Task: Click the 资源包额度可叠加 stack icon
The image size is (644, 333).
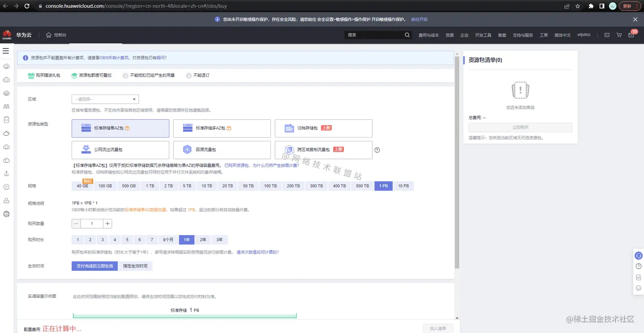Action: click(74, 75)
